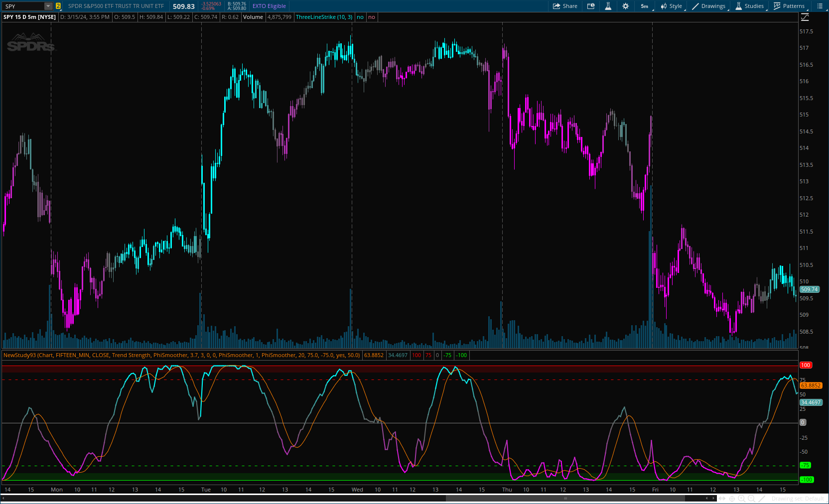Select the trendline drawing tool icon
The height and width of the screenshot is (504, 829).
[762, 499]
